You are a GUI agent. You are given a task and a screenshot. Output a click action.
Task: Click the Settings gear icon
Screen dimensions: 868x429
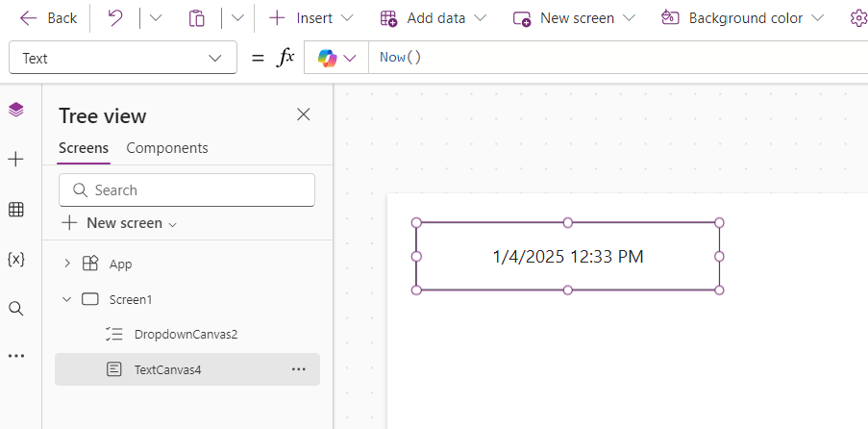coord(857,18)
